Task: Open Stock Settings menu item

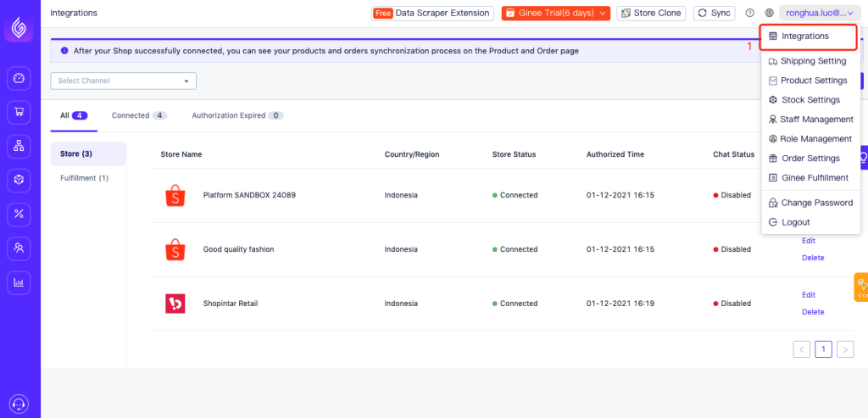Action: click(x=811, y=100)
